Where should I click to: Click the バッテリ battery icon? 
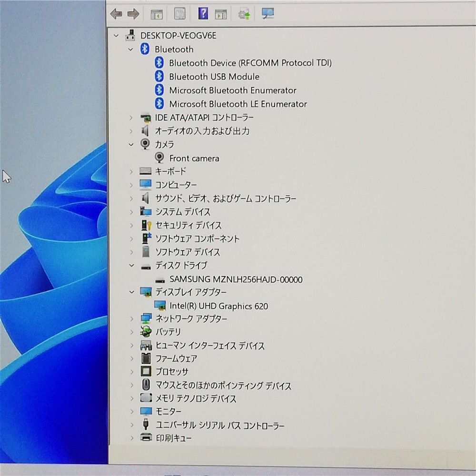(x=146, y=331)
